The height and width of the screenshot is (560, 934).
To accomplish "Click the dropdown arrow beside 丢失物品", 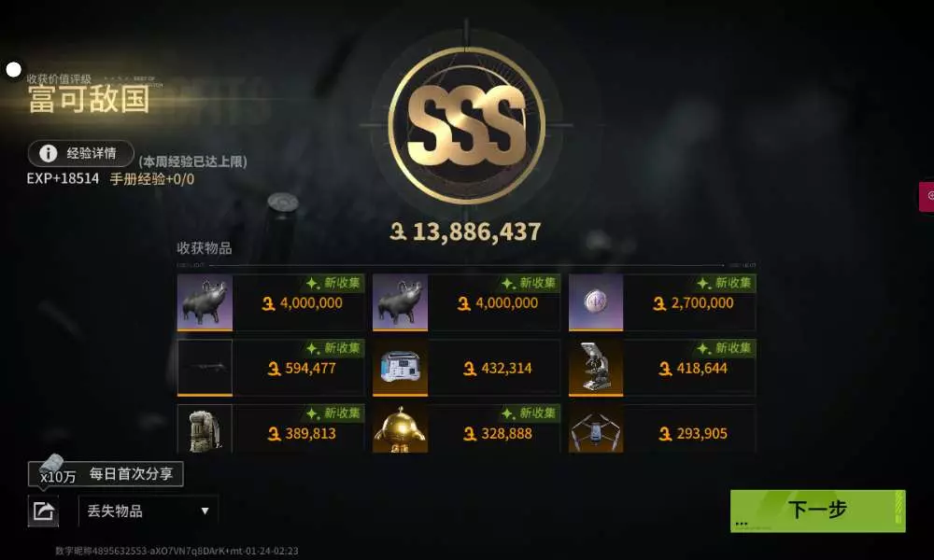I will [205, 511].
